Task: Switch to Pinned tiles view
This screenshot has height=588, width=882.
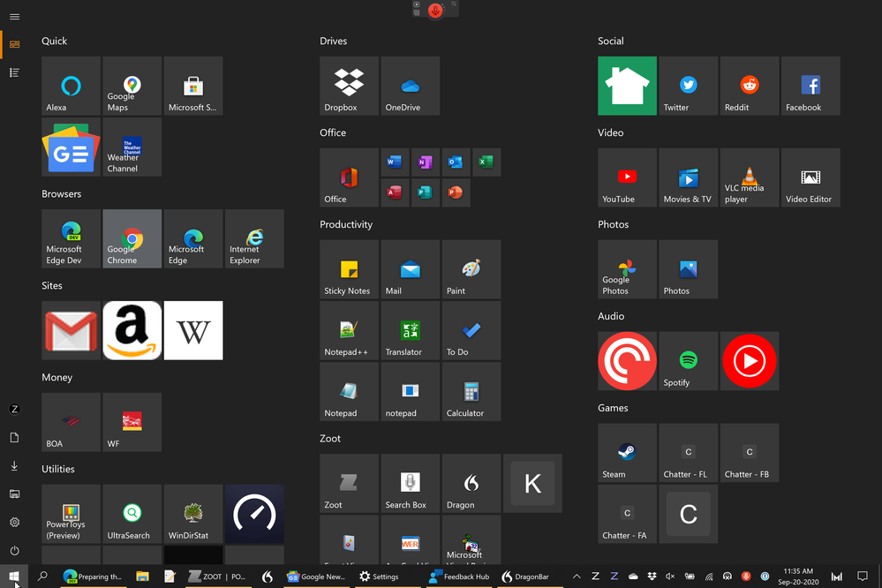Action: (x=15, y=44)
